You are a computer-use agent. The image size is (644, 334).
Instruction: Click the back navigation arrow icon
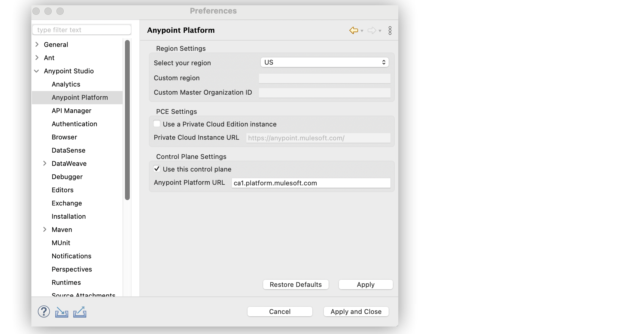pos(354,30)
